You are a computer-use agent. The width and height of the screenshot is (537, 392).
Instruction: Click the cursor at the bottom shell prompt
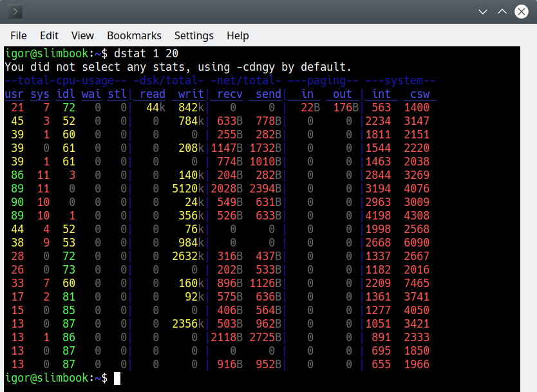(117, 378)
